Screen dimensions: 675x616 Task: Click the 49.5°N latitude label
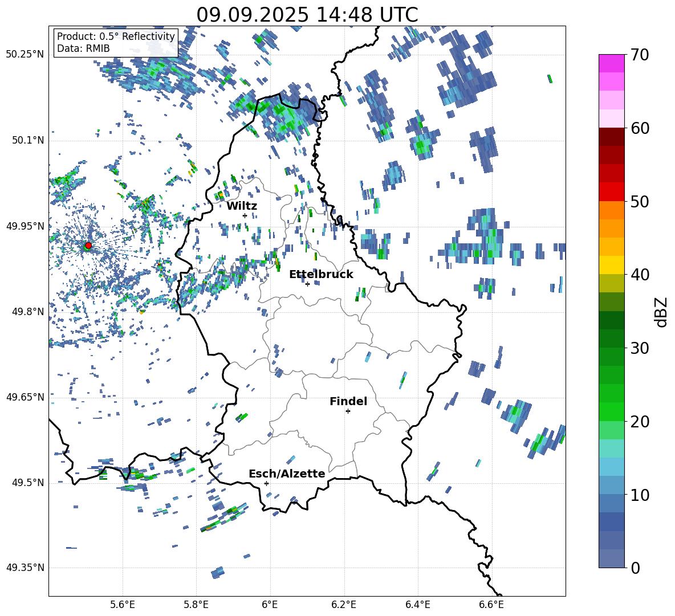[x=28, y=483]
